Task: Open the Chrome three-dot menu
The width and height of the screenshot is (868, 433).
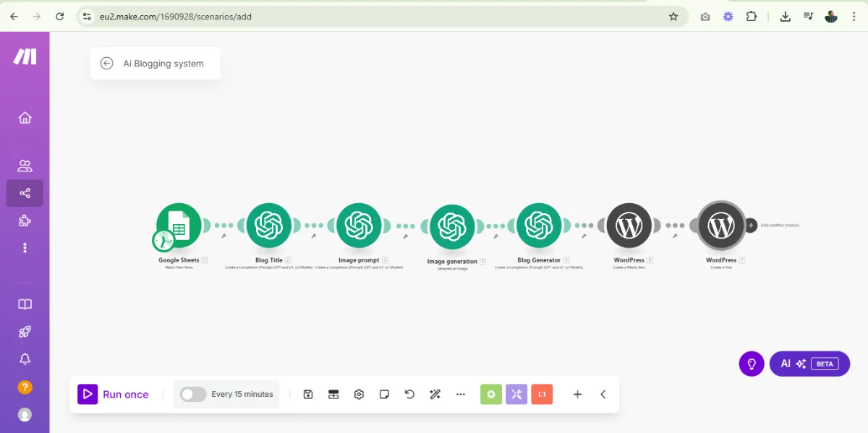Action: coord(854,16)
